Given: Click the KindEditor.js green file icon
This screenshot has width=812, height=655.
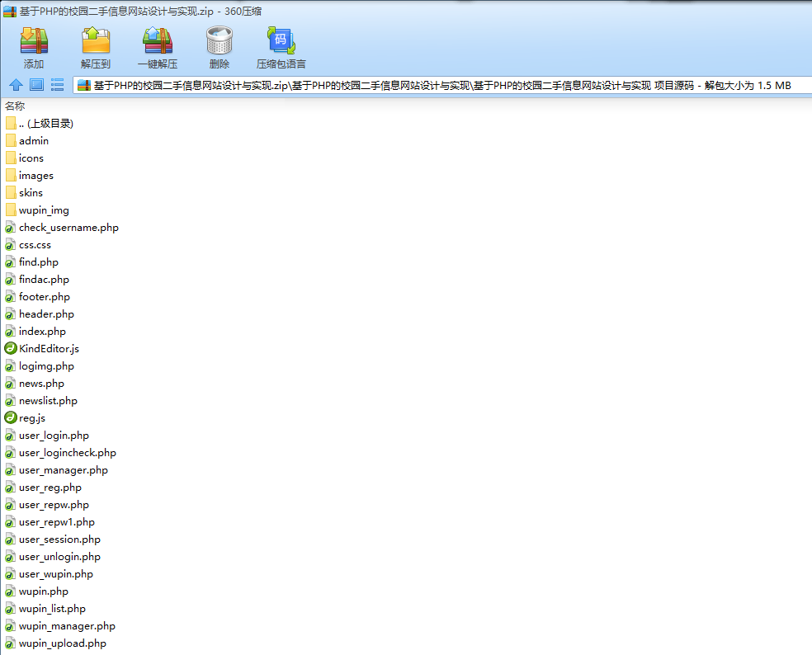Looking at the screenshot, I should pos(11,348).
